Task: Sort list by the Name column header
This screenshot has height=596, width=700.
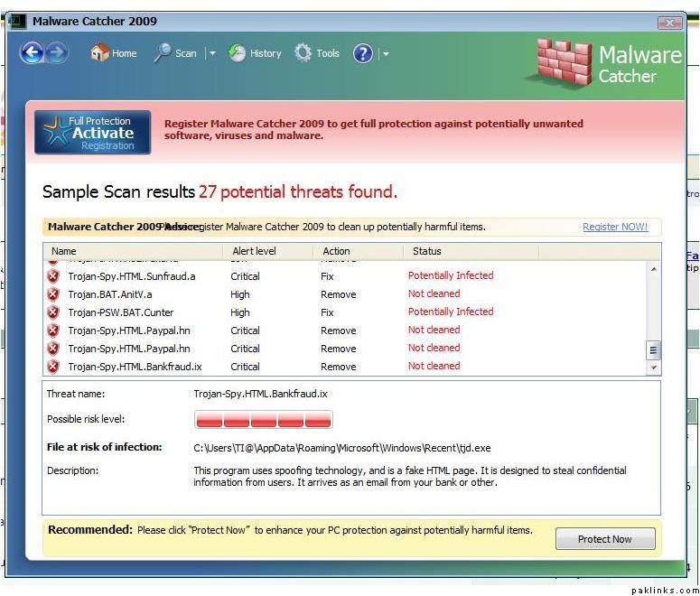Action: [64, 251]
